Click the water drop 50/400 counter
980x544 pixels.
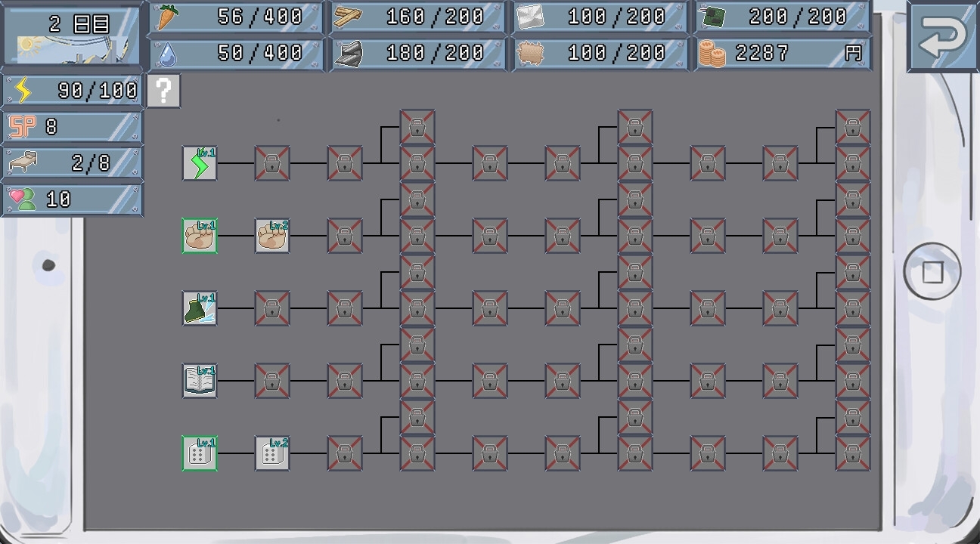(237, 54)
